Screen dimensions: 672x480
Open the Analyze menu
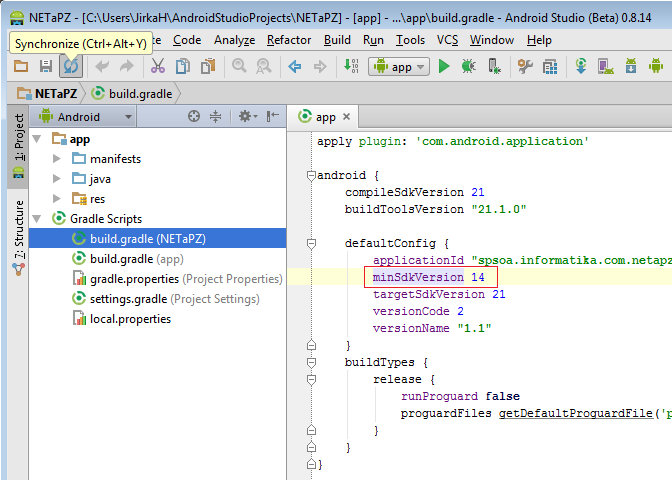pyautogui.click(x=234, y=40)
